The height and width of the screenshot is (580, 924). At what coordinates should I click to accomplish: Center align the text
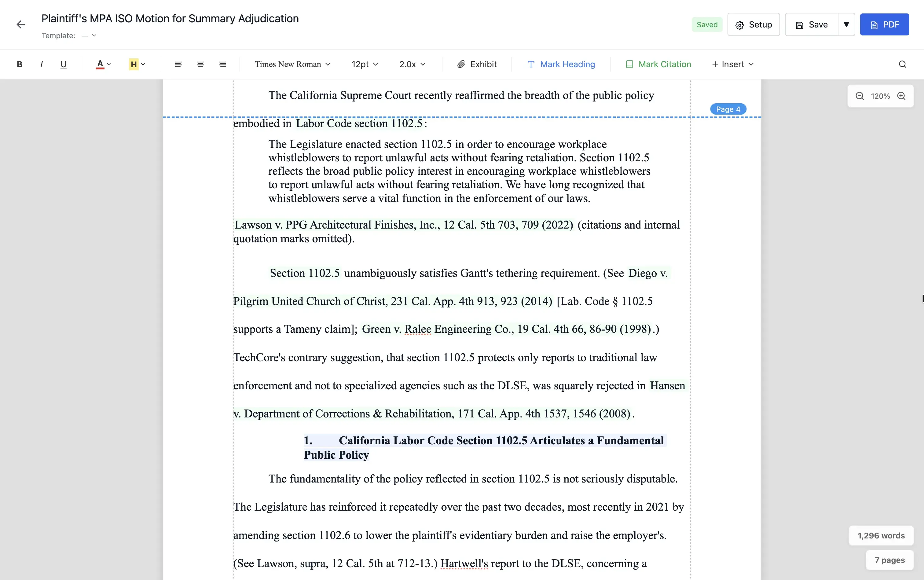point(200,64)
